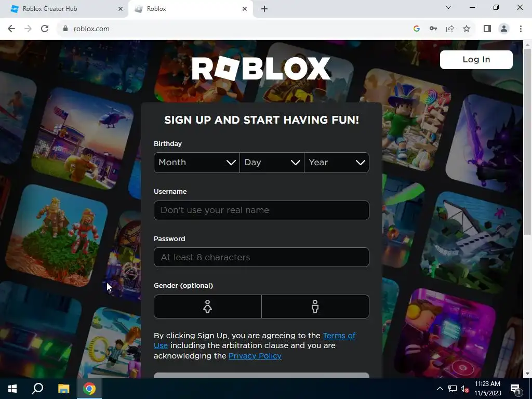This screenshot has height=399, width=532.
Task: Click the page vertical scrollbar
Action: pos(527,141)
